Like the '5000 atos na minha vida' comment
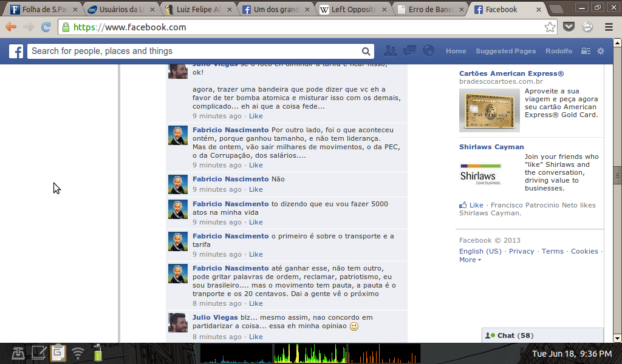 (256, 222)
